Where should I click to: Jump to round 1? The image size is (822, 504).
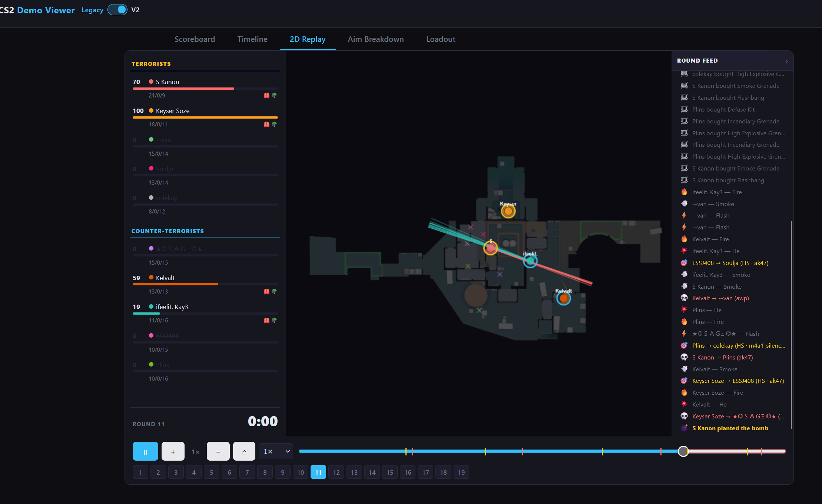140,472
